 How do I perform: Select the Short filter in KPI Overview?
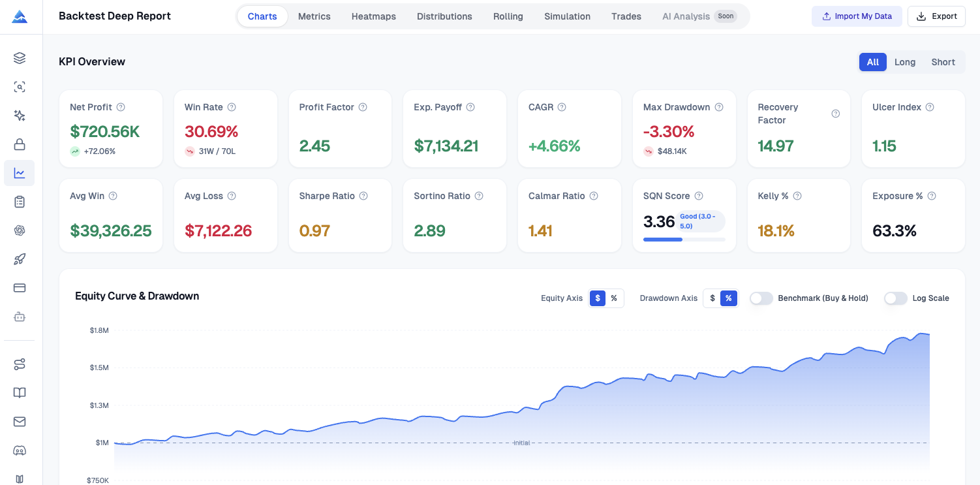[943, 62]
